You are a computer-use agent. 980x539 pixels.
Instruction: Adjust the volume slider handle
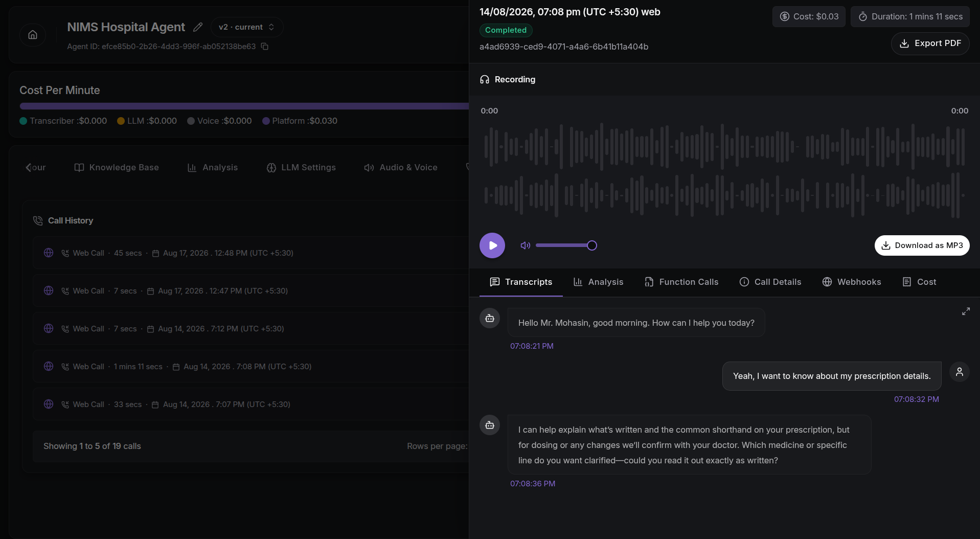click(591, 245)
